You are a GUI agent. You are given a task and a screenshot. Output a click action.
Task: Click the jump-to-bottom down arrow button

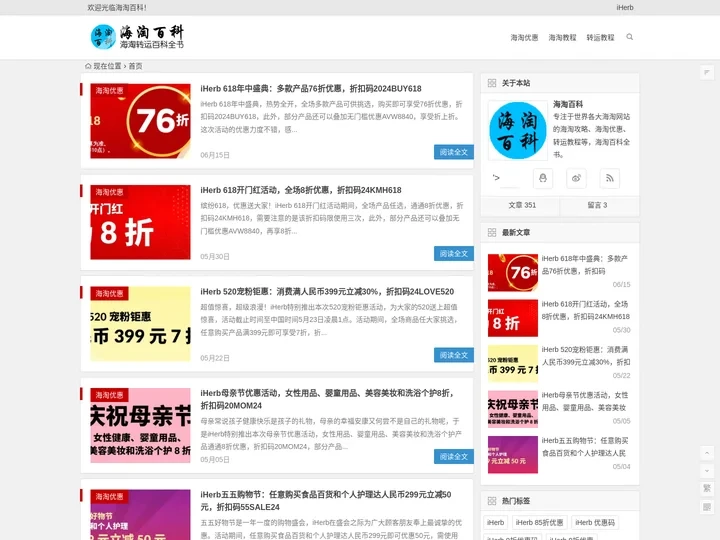click(x=707, y=471)
